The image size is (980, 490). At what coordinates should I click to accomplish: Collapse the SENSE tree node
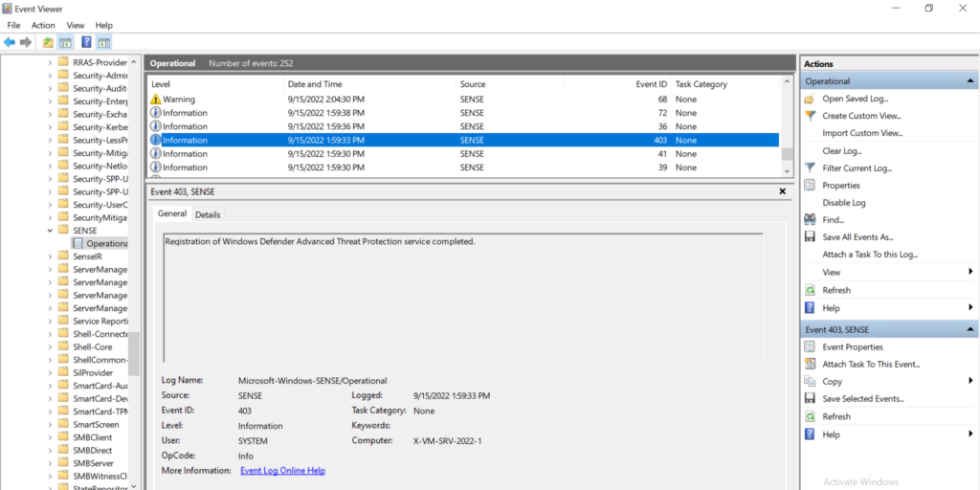pyautogui.click(x=50, y=230)
